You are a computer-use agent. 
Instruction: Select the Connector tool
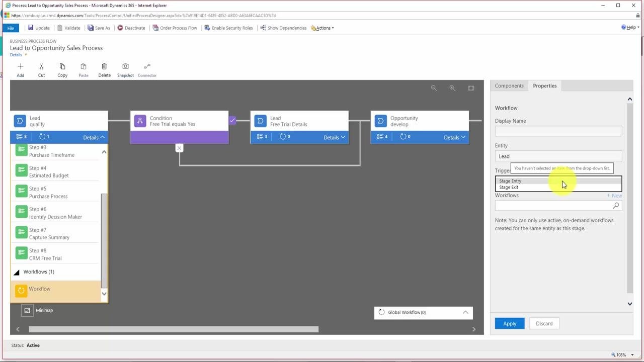(147, 66)
